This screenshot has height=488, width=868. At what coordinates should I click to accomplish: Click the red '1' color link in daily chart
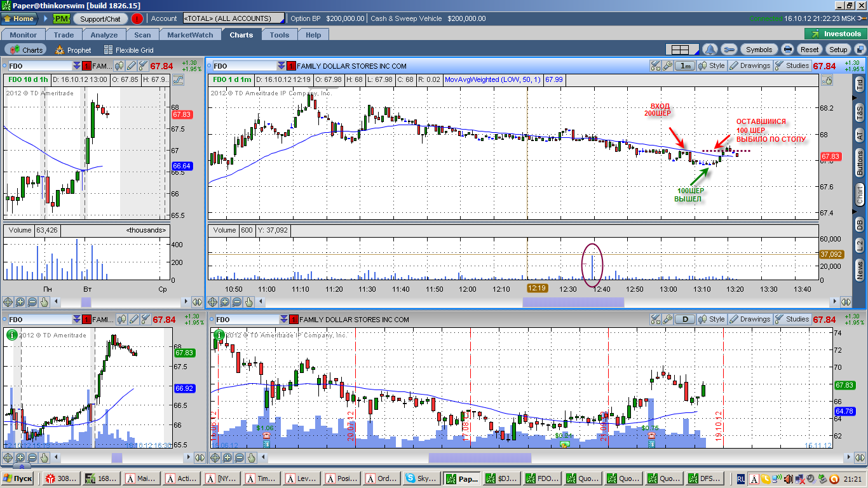pyautogui.click(x=294, y=319)
